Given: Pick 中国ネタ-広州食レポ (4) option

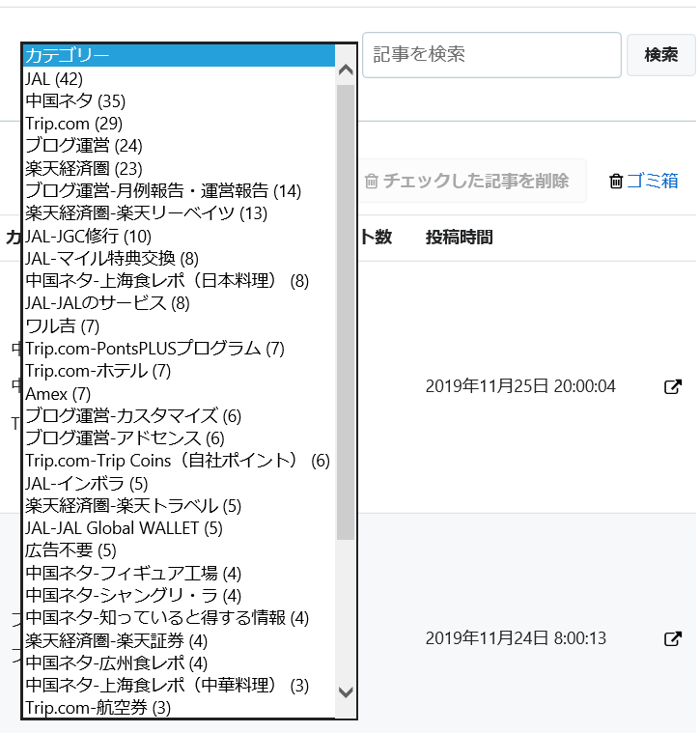Looking at the screenshot, I should coord(179,663).
